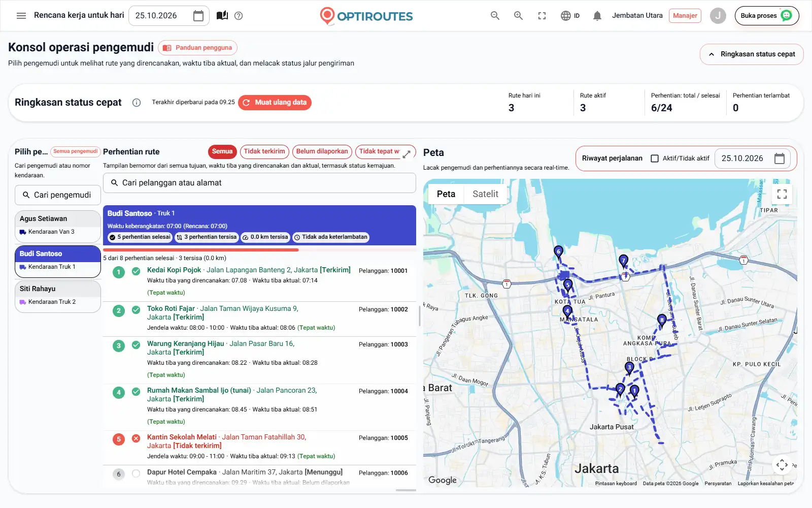This screenshot has height=508, width=812.
Task: Click map marker number 8
Action: pyautogui.click(x=661, y=321)
